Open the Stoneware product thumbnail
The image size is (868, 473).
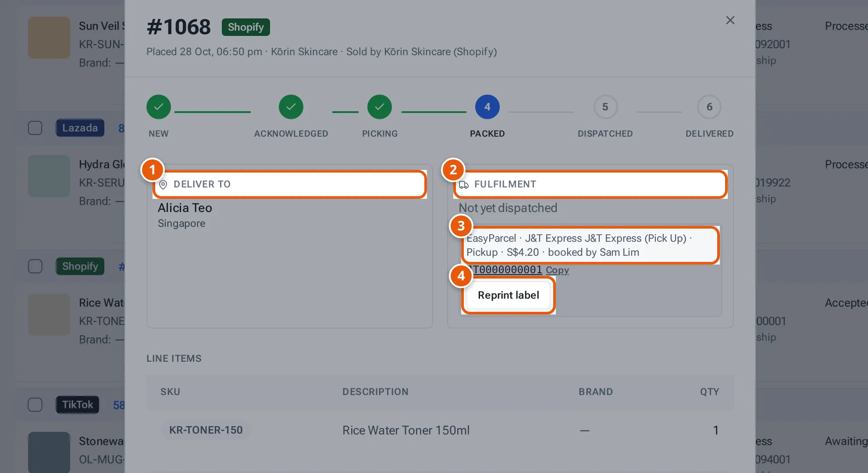pos(49,452)
